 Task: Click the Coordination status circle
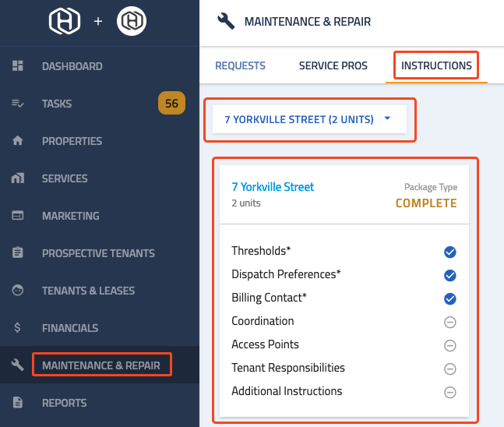coord(449,322)
